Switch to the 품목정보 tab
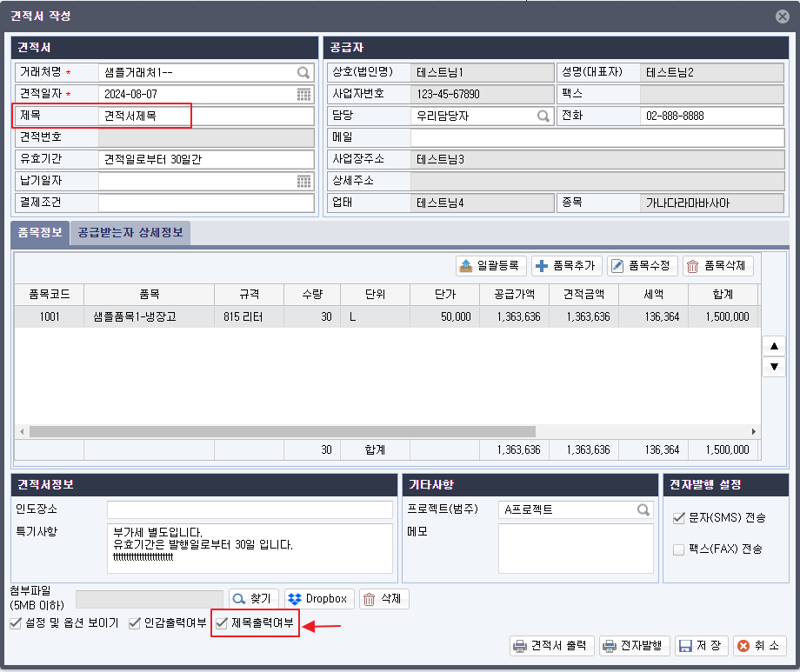 [40, 233]
